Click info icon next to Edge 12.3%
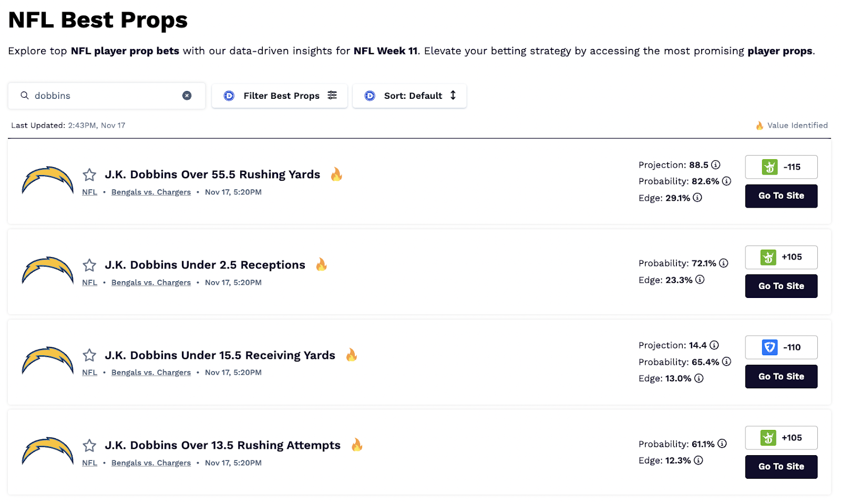Viewport: 841px width, 504px height. 698,460
